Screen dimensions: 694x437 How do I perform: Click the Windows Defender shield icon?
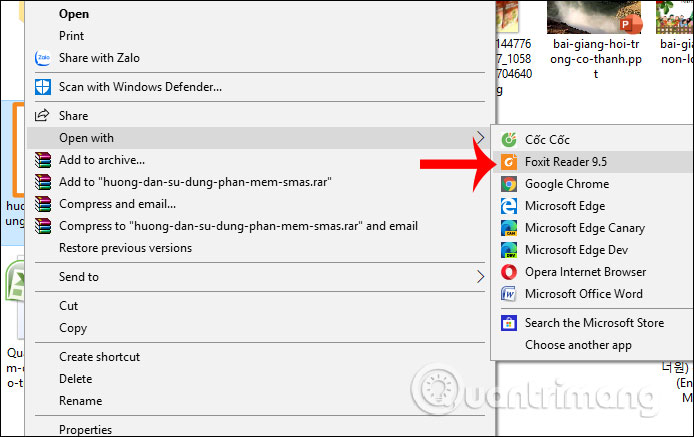tap(43, 87)
